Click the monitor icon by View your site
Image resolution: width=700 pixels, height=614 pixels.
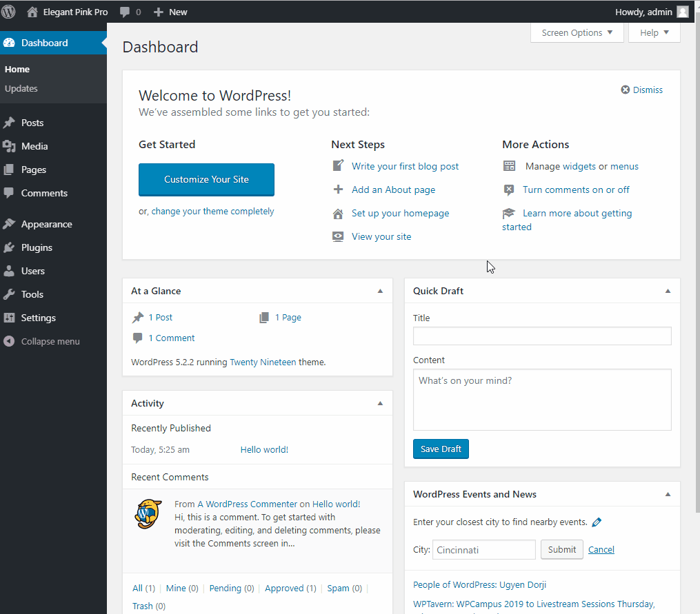(x=338, y=236)
